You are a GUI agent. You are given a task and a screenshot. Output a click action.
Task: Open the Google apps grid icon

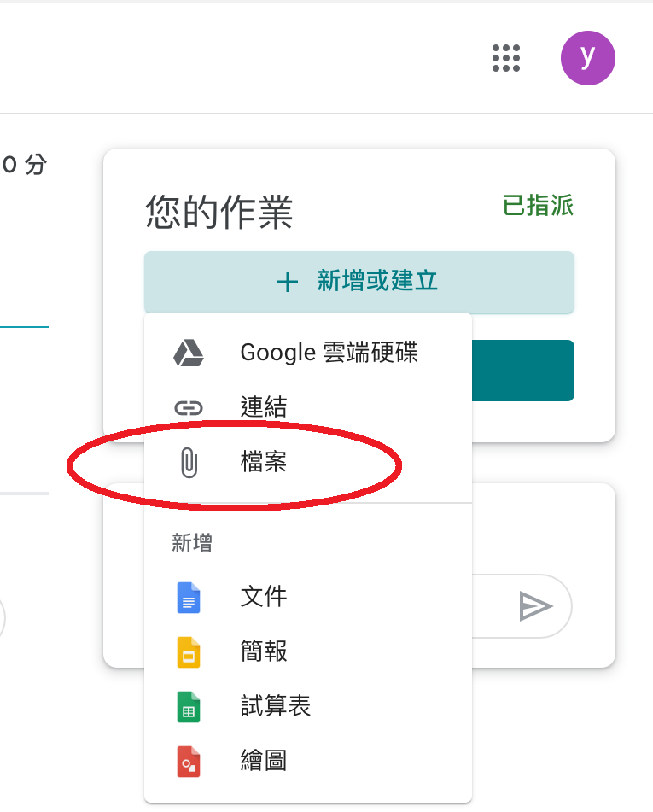tap(506, 57)
